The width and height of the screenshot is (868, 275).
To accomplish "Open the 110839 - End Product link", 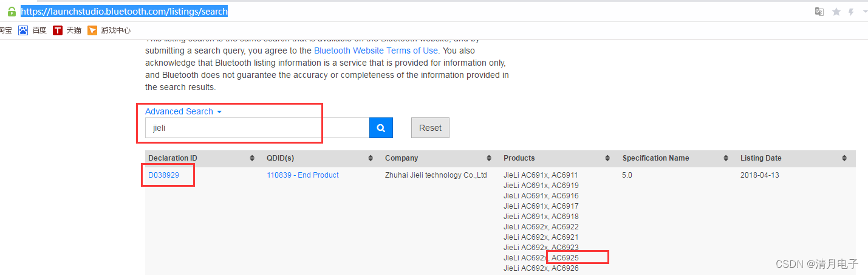I will click(302, 175).
